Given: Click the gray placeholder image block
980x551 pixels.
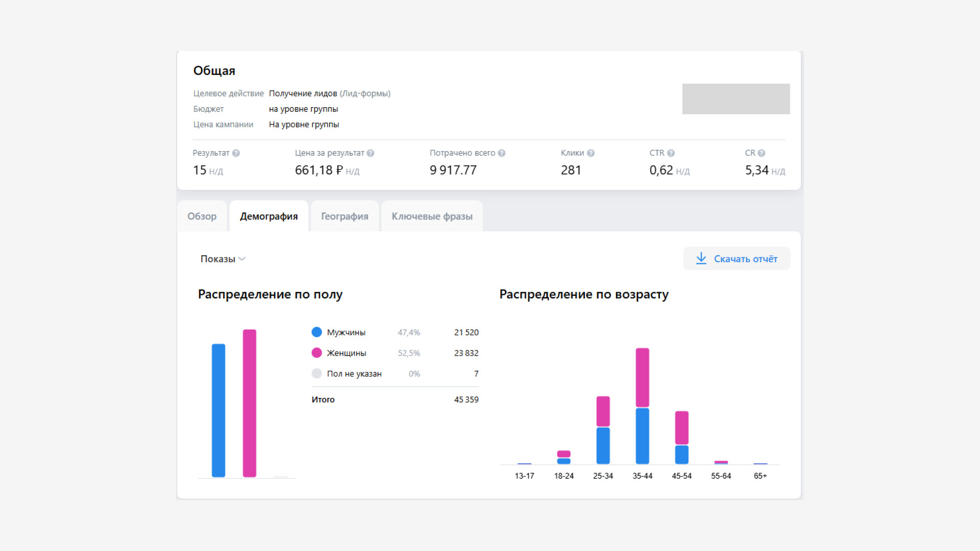Looking at the screenshot, I should [736, 99].
